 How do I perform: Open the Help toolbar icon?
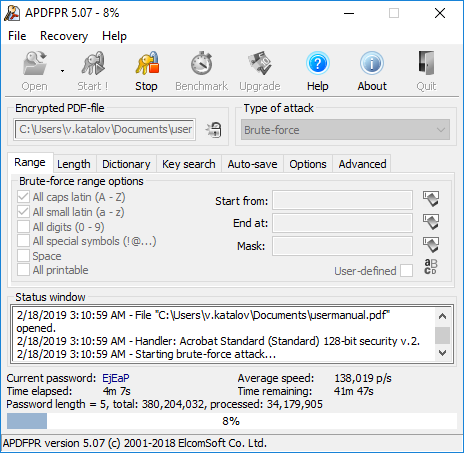point(318,63)
